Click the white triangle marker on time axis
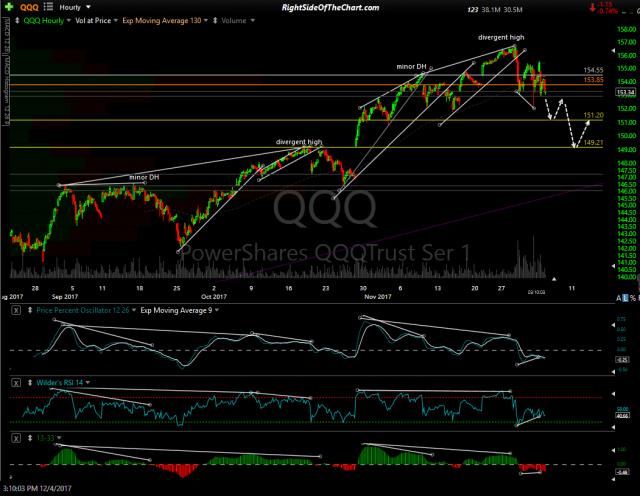This screenshot has width=640, height=496. coord(554,279)
